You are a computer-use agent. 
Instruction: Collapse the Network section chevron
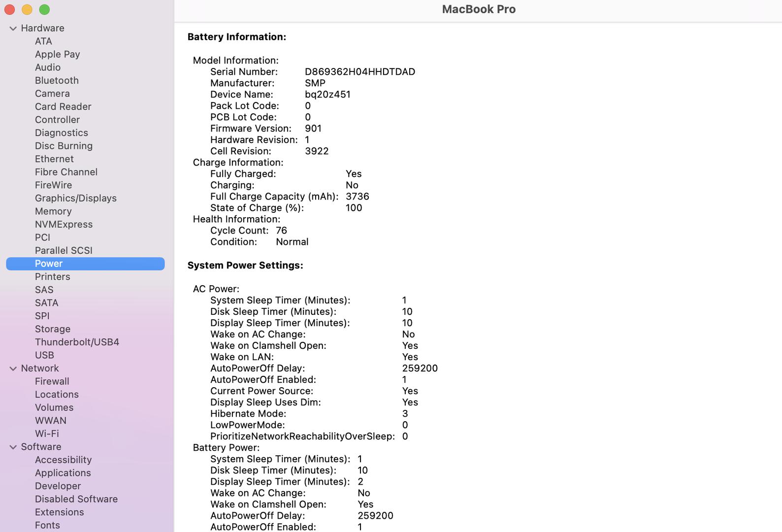(x=13, y=368)
